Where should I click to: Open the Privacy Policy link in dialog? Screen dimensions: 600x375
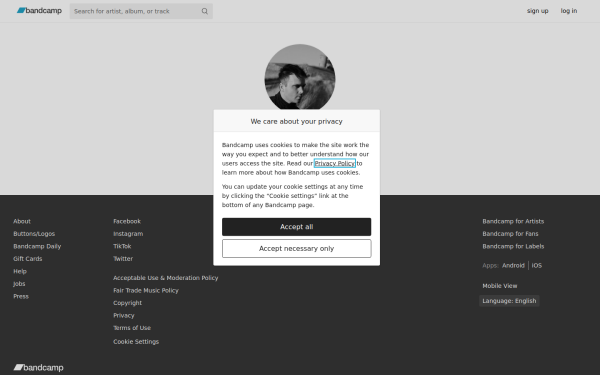click(x=335, y=163)
